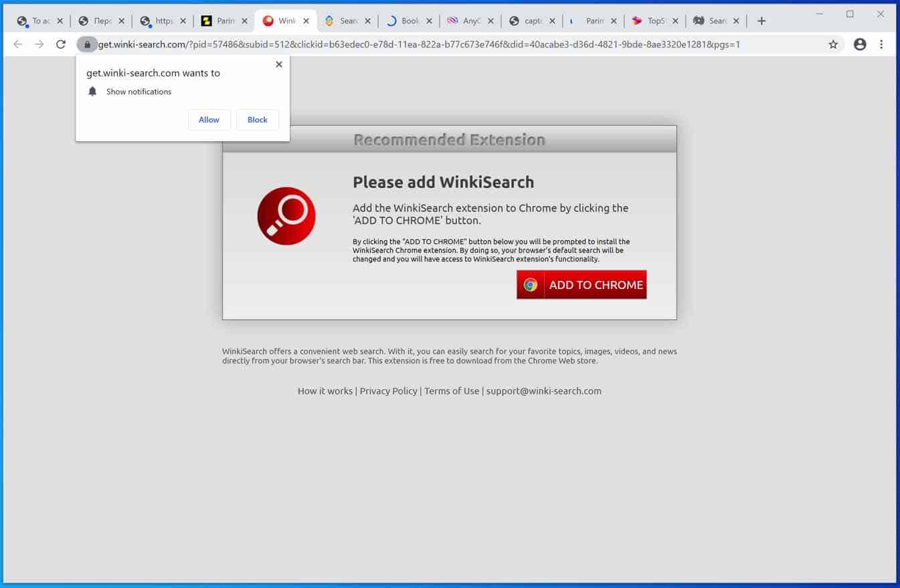900x588 pixels.
Task: Click the bell icon in permission popup
Action: [92, 91]
